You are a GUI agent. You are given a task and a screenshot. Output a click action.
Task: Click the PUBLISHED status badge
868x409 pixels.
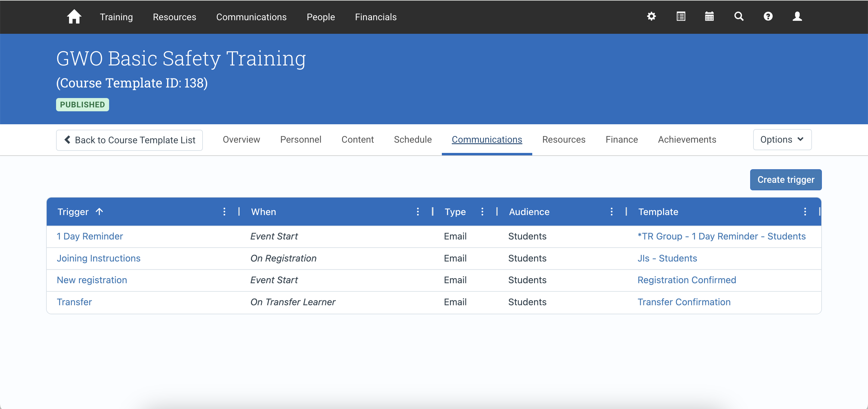(x=82, y=105)
